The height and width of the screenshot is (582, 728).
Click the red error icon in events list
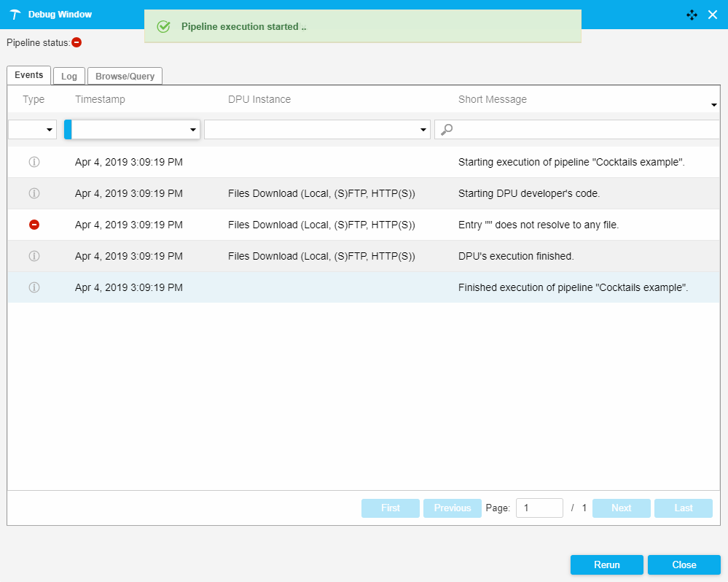pos(34,225)
